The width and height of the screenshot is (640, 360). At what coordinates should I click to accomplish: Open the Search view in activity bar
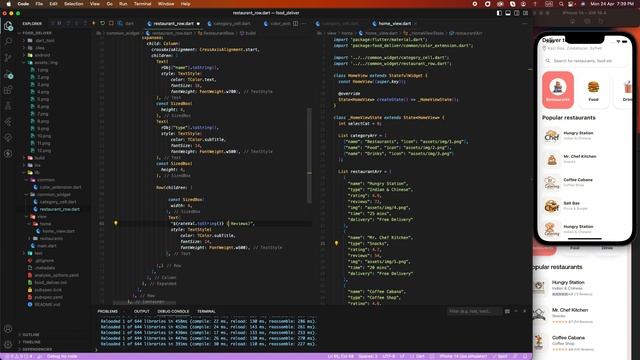point(8,41)
